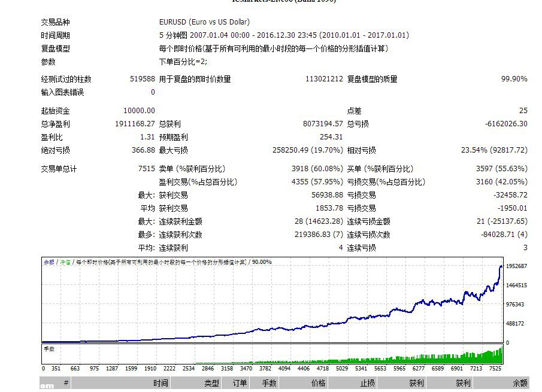
Task: Click the symbol value EURUSD (Euro vs US Dollar)
Action: click(204, 22)
